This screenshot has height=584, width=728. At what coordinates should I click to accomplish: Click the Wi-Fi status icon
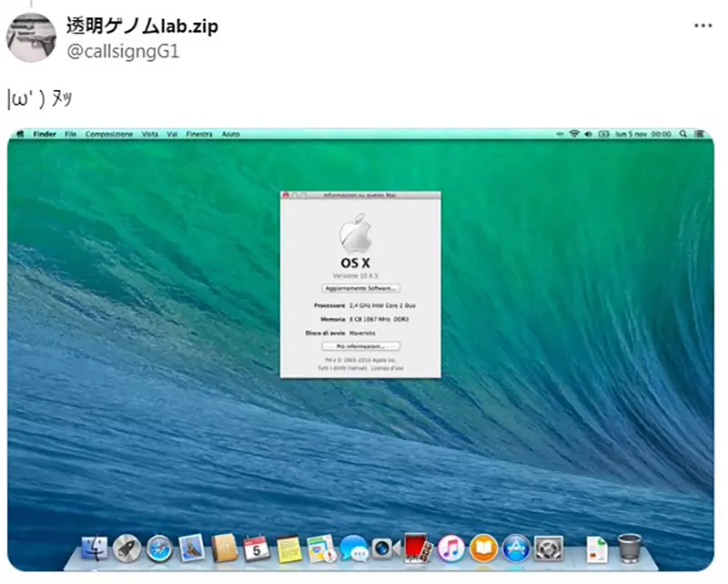[574, 133]
